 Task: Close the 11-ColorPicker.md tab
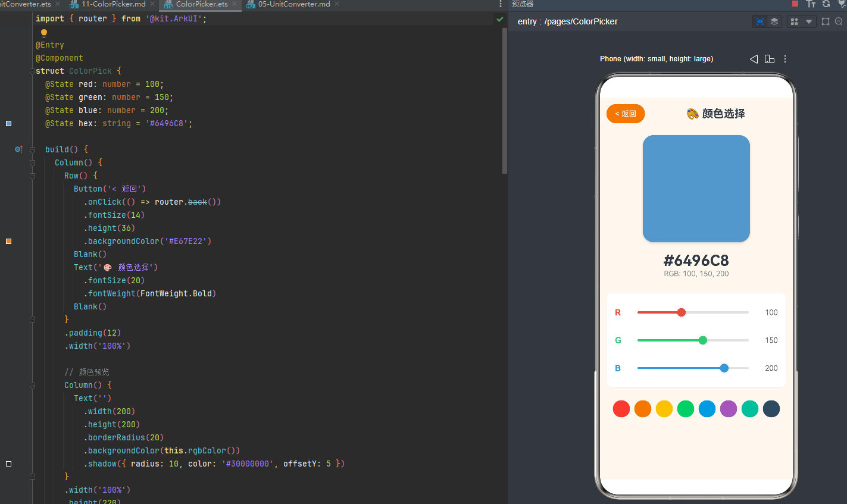(x=152, y=4)
